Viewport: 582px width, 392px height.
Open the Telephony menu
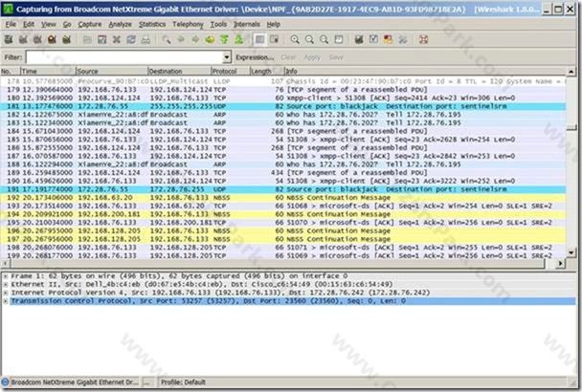coord(188,25)
